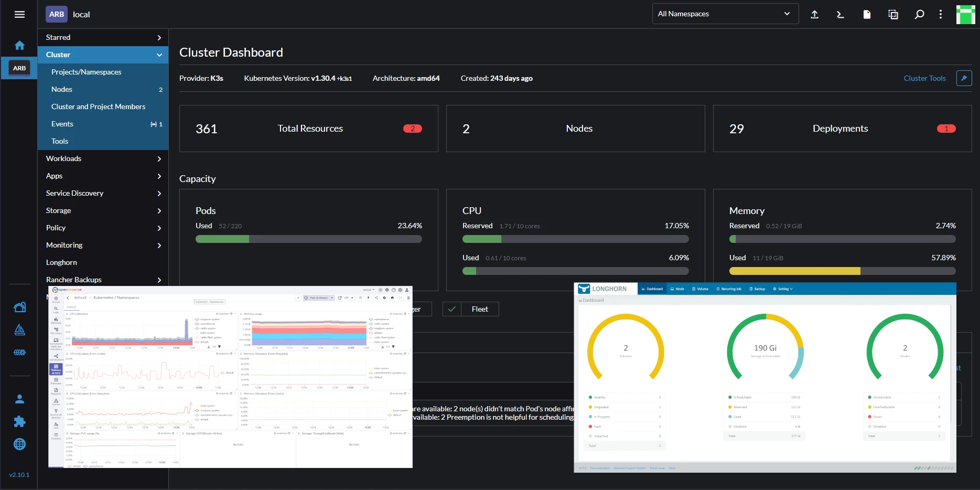Viewport: 980px width, 490px height.
Task: Click the OpenObserve dashboard screenshot thumbnail
Action: tap(230, 377)
